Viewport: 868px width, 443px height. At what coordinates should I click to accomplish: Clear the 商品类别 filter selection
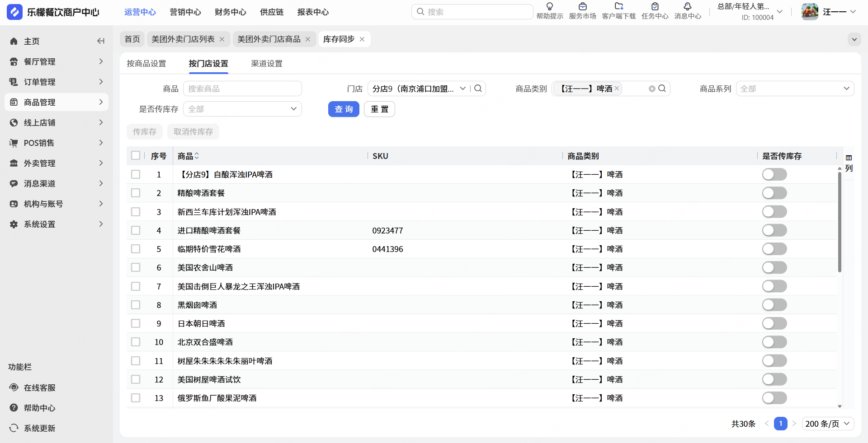coord(651,89)
